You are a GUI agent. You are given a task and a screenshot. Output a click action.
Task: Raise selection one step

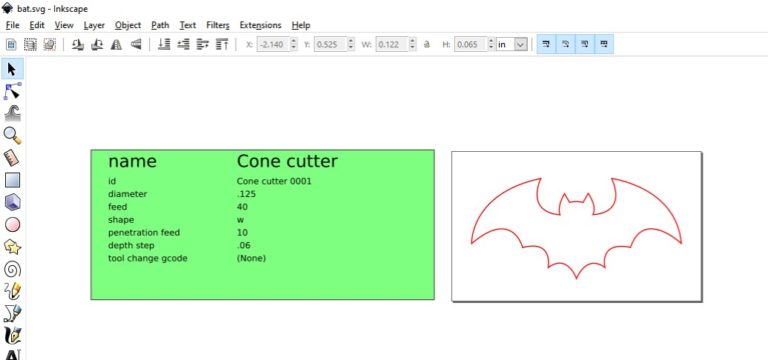tap(203, 45)
